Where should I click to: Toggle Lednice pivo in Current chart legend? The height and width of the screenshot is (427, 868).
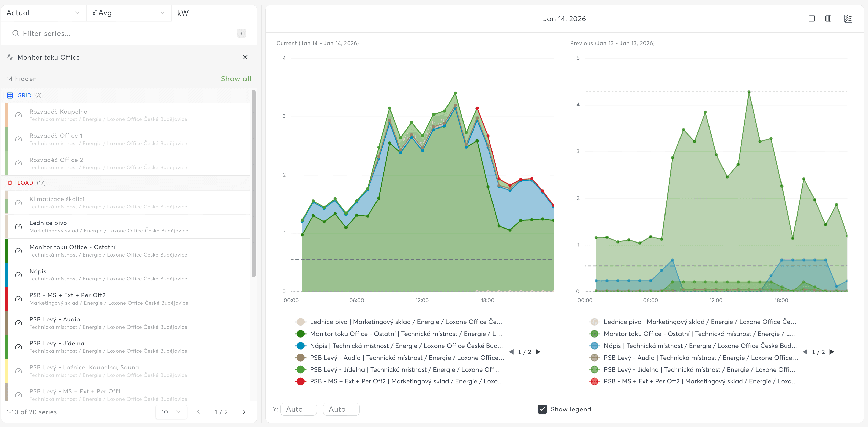[399, 322]
